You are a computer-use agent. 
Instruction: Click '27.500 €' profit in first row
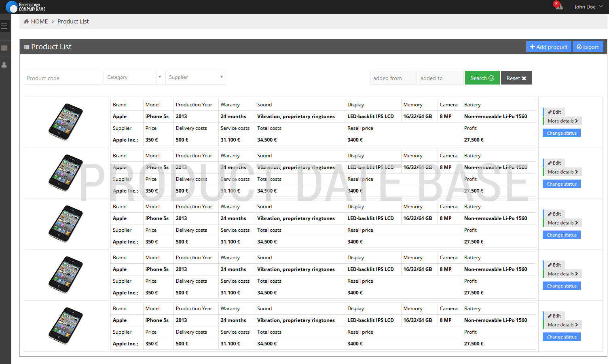pyautogui.click(x=474, y=140)
